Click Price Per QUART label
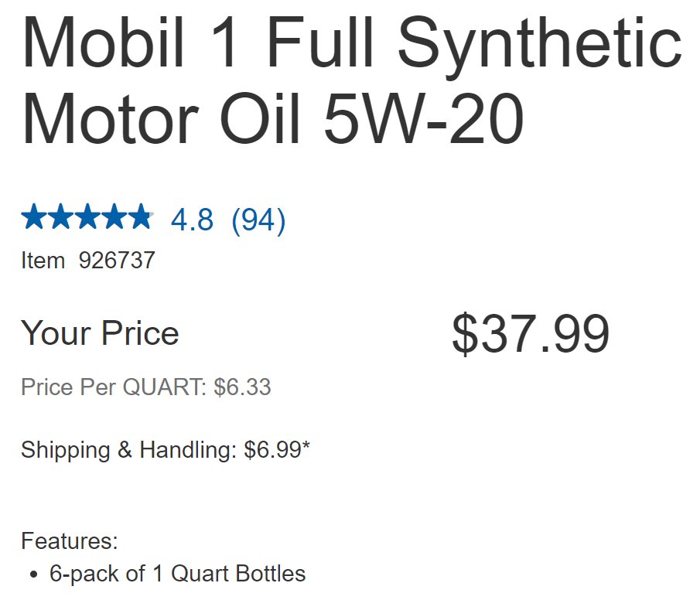This screenshot has width=700, height=600. tap(114, 387)
